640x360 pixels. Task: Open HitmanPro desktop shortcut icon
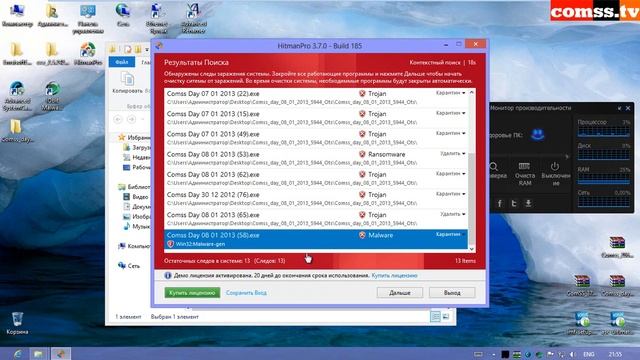coord(88,54)
